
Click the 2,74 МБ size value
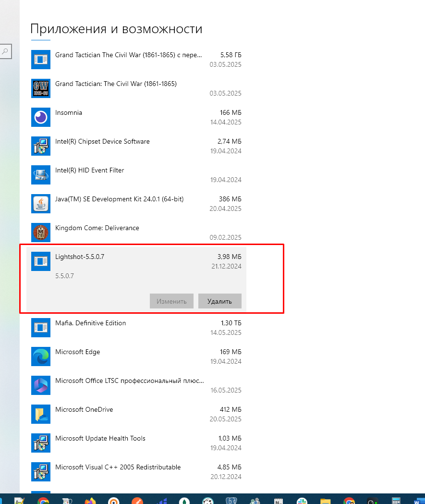[x=230, y=141]
